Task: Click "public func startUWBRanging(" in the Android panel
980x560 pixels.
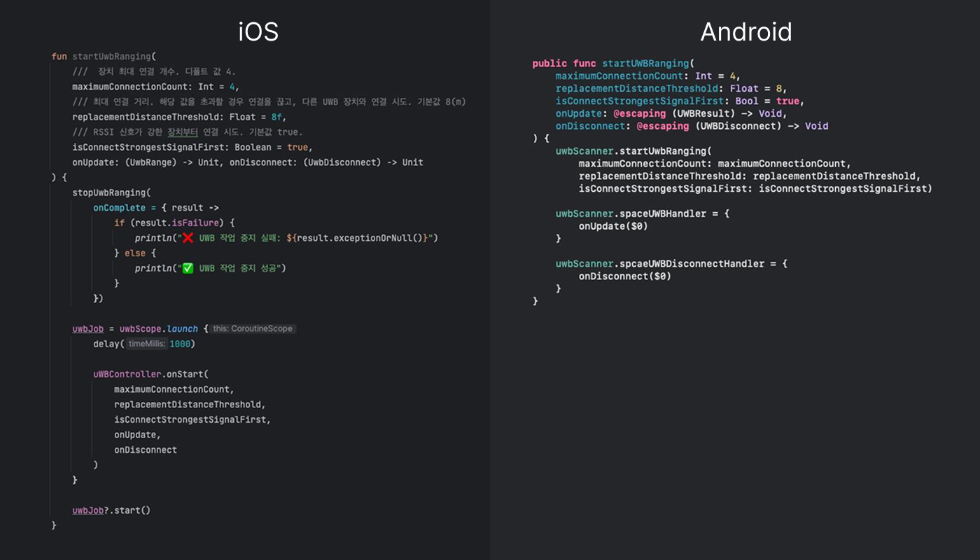Action: (613, 64)
